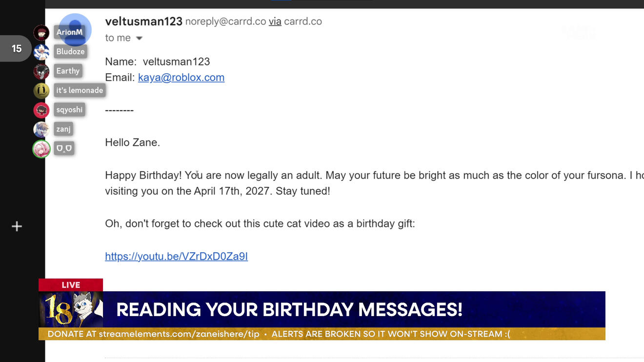
Task: Click zanj's avatar icon
Action: click(41, 129)
